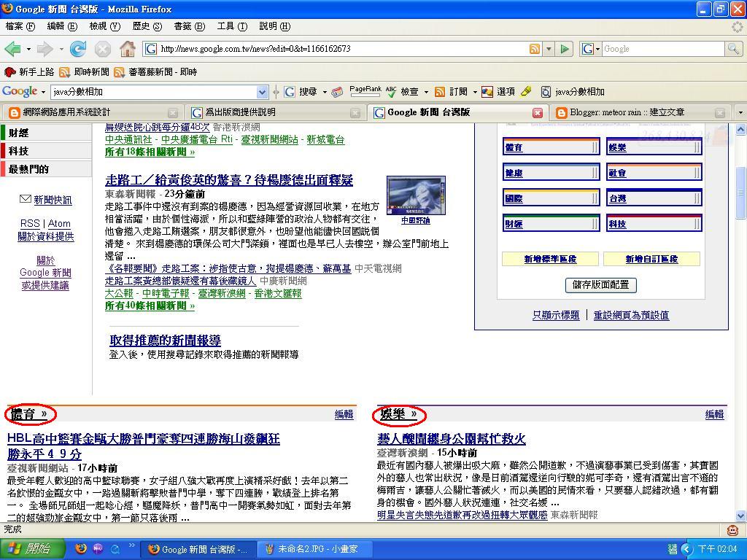This screenshot has width=747, height=560.
Task: Open the 中國評論 news thumbnail image
Action: pos(416,195)
